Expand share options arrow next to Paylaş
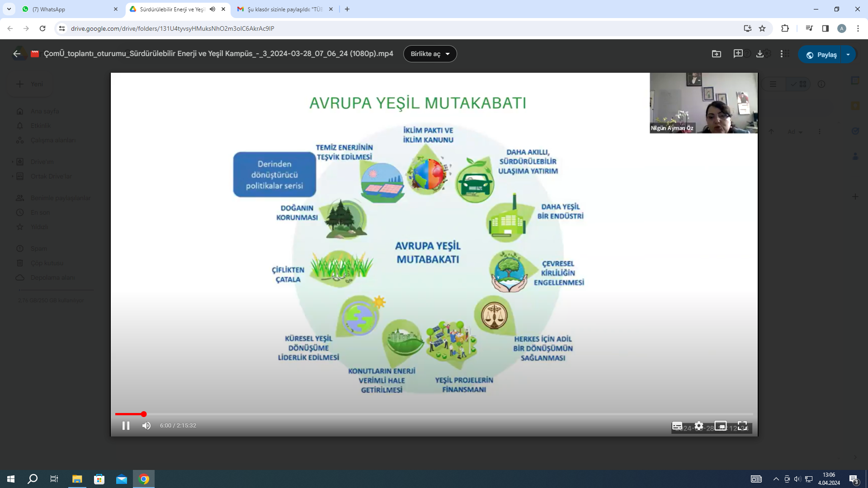868x488 pixels. click(848, 55)
